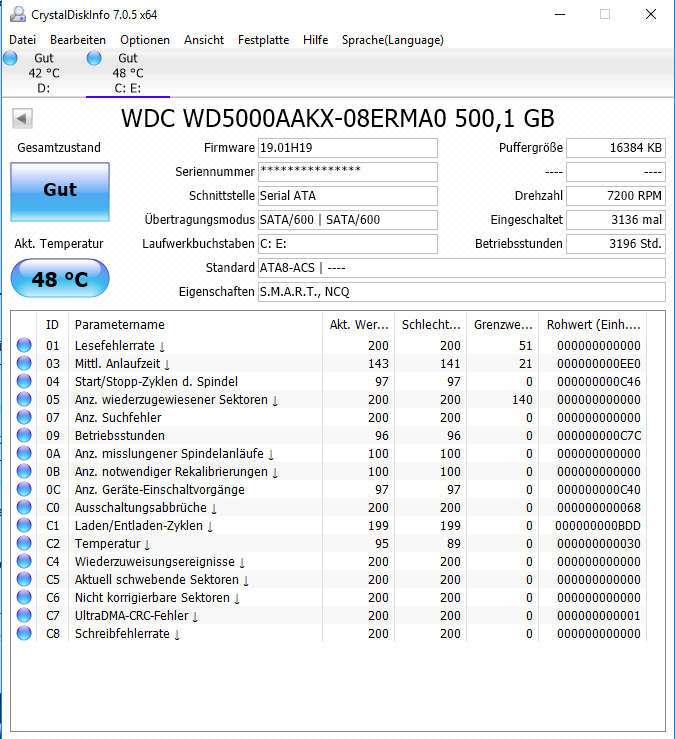Click status orb for ID C5 schwebende Sektoren

[x=24, y=579]
